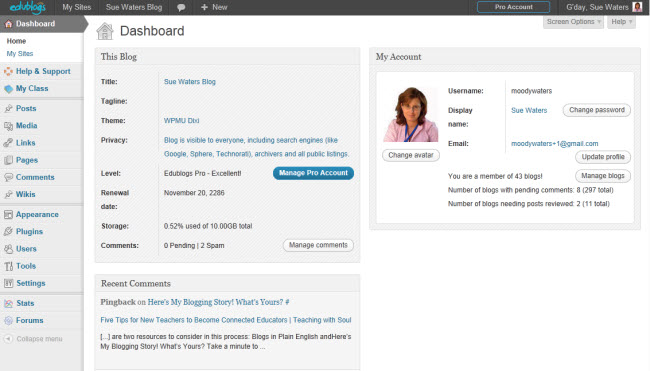Click the Comments speech bubble sidebar icon
The width and height of the screenshot is (650, 371).
pyautogui.click(x=8, y=177)
